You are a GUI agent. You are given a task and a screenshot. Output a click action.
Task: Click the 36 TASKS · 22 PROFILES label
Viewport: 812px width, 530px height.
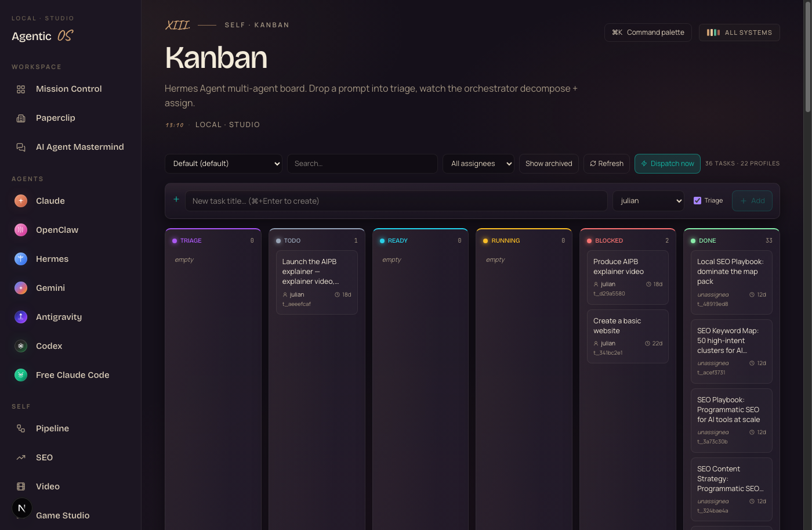[742, 164]
